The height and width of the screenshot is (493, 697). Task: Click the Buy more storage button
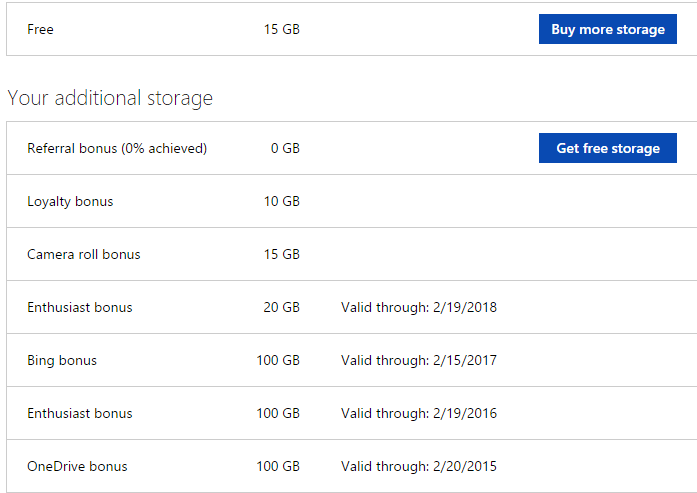pyautogui.click(x=607, y=29)
